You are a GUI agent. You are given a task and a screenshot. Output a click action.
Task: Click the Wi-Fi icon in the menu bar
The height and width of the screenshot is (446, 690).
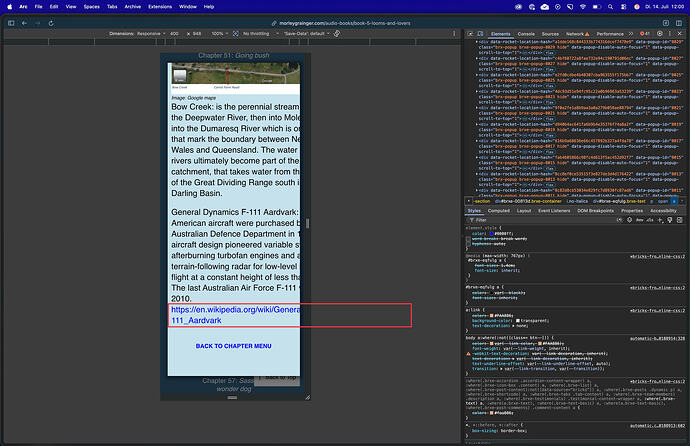[x=583, y=7]
